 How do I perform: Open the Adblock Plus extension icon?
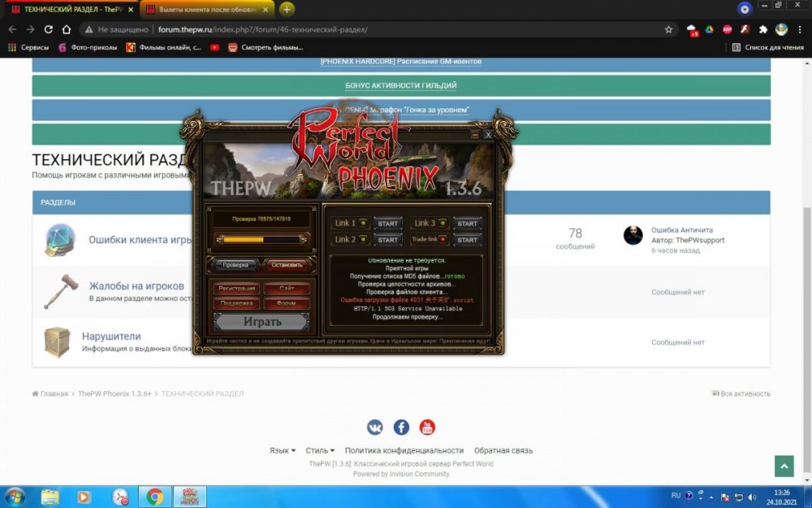click(727, 29)
